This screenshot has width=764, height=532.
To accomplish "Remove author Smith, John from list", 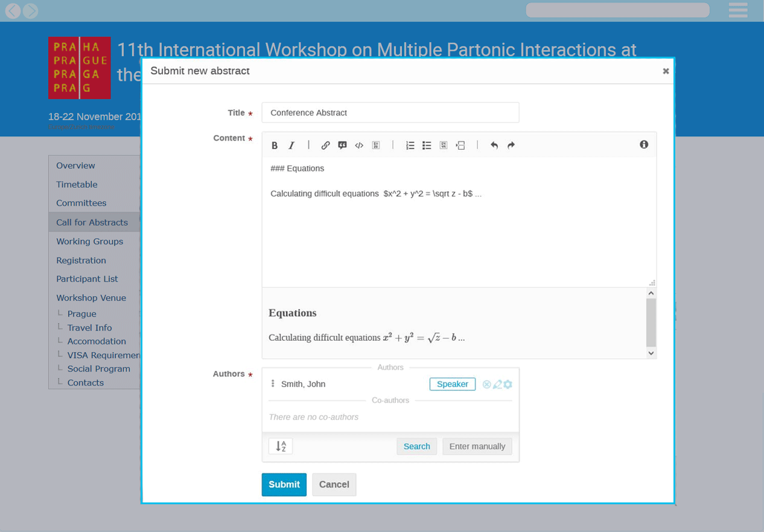I will [486, 384].
